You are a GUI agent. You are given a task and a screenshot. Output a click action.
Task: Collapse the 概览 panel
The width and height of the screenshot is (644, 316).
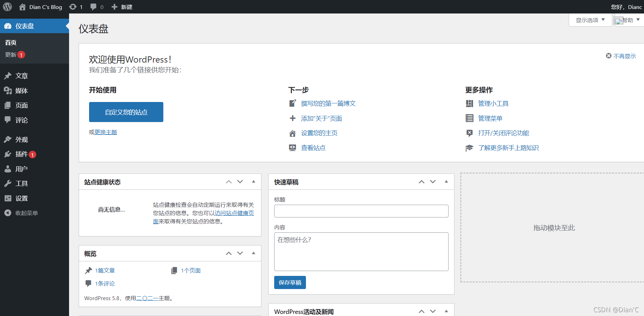[x=253, y=253]
